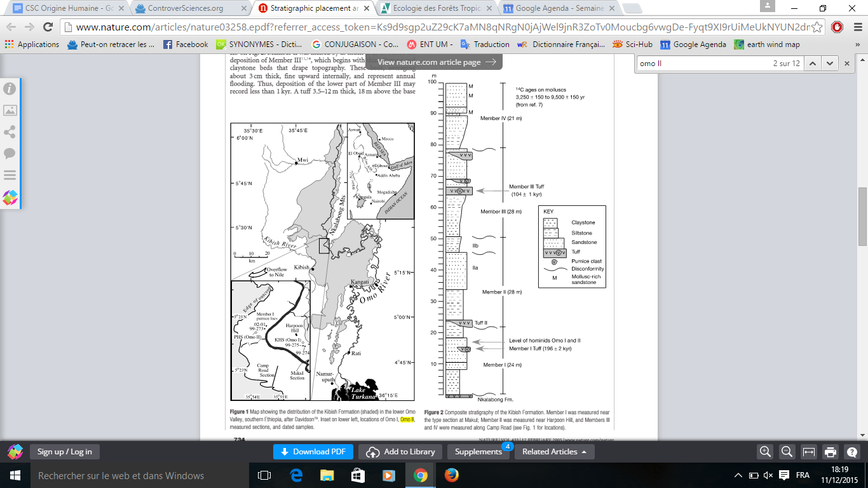Click the Adblock stop-hand extension icon
The image size is (868, 488).
[x=837, y=27]
